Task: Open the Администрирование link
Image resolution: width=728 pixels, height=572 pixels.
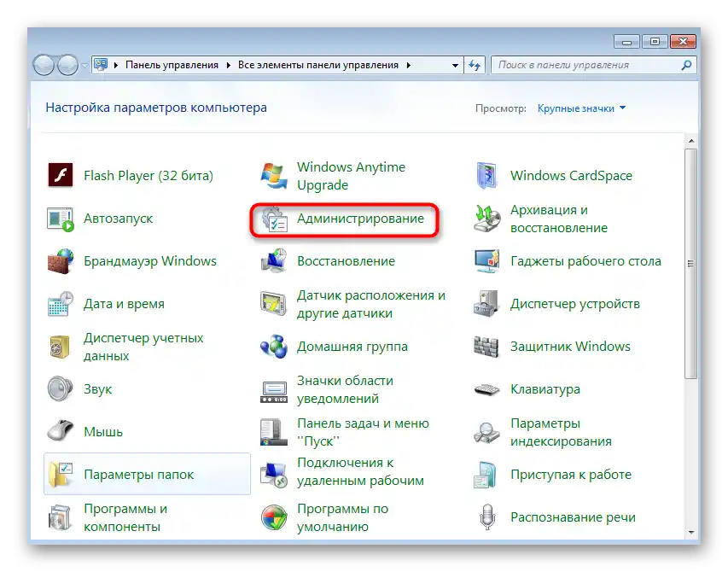Action: point(360,219)
